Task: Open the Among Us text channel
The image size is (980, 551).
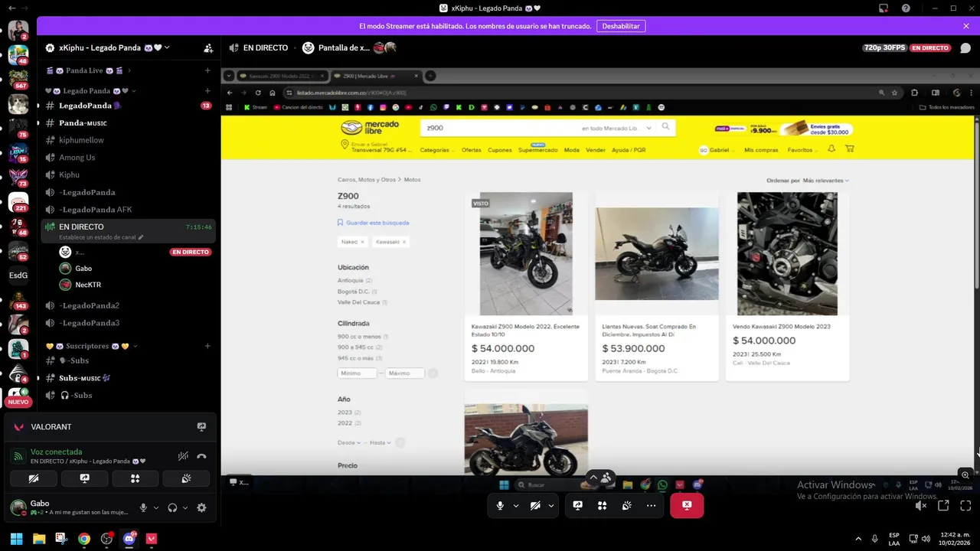Action: pos(128,158)
